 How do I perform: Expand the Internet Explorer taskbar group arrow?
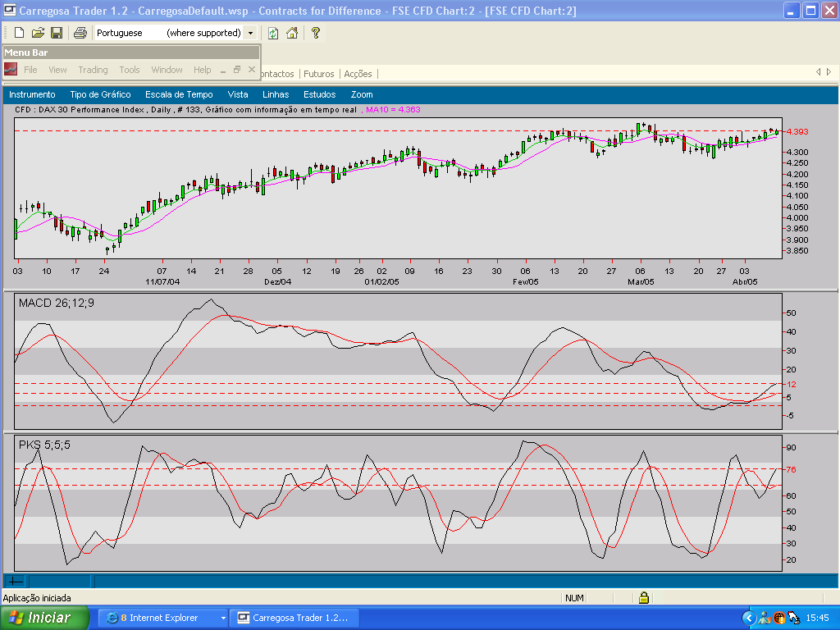223,618
